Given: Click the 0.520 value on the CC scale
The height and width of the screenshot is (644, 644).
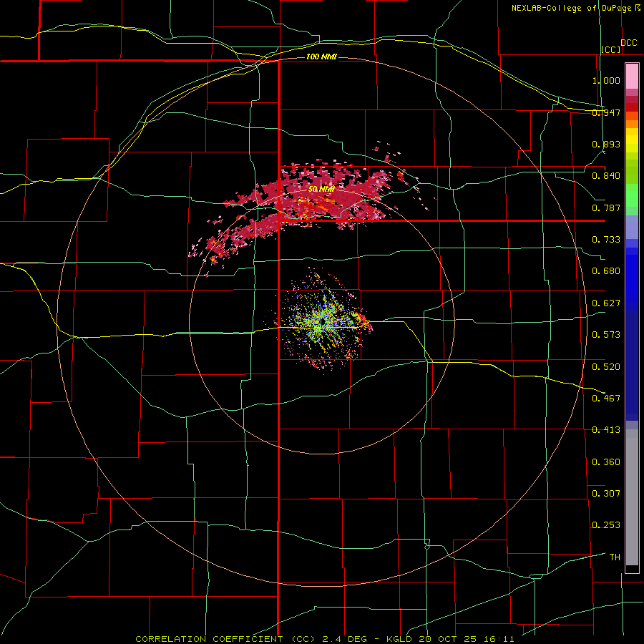Looking at the screenshot, I should coord(606,367).
